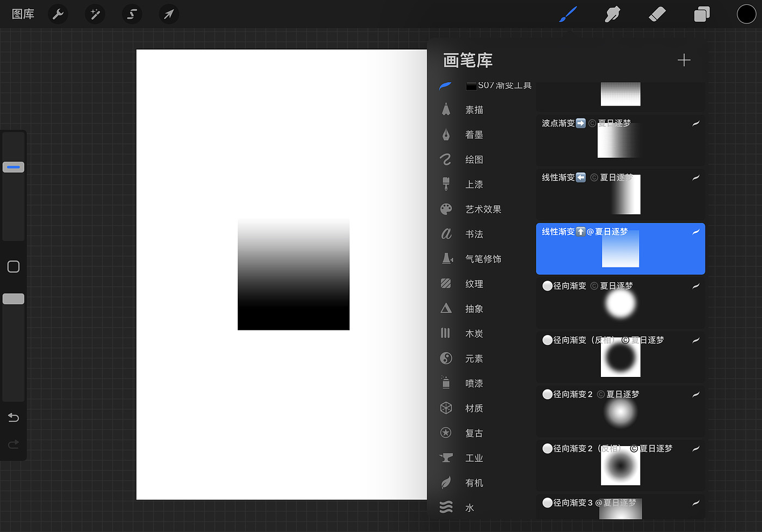
Task: Click the brush opacity slider handle
Action: pos(14,299)
